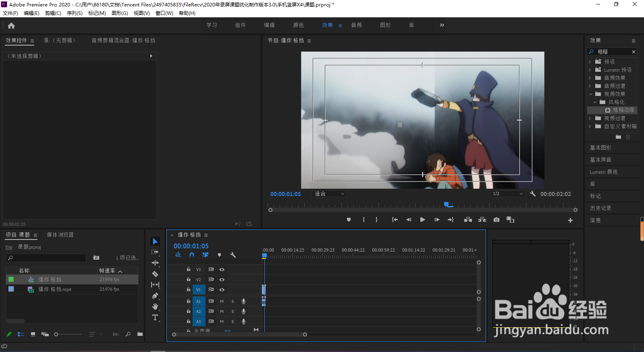Open the 剪辑(C) menu
Image resolution: width=644 pixels, height=352 pixels.
pyautogui.click(x=53, y=13)
